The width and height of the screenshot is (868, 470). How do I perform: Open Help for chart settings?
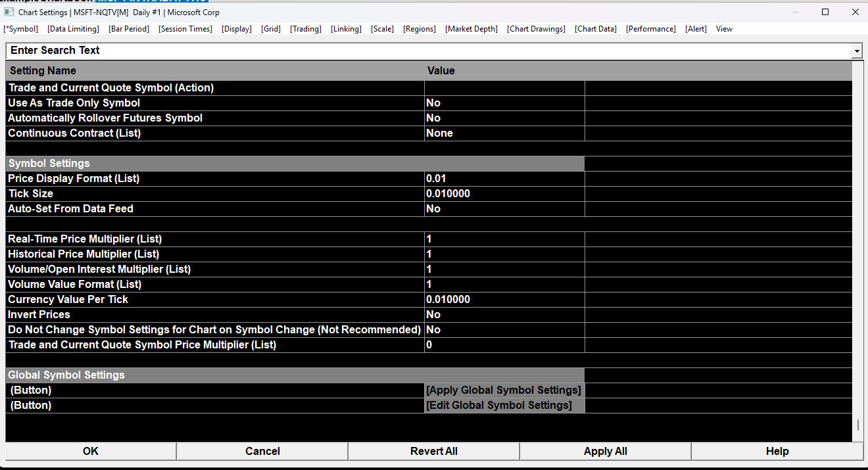777,451
